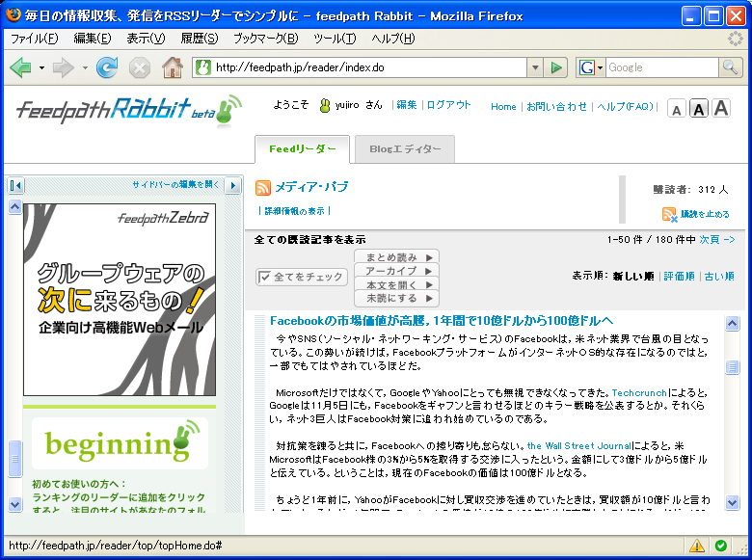Switch to the Feedリーダー tab
752x560 pixels.
[x=302, y=149]
